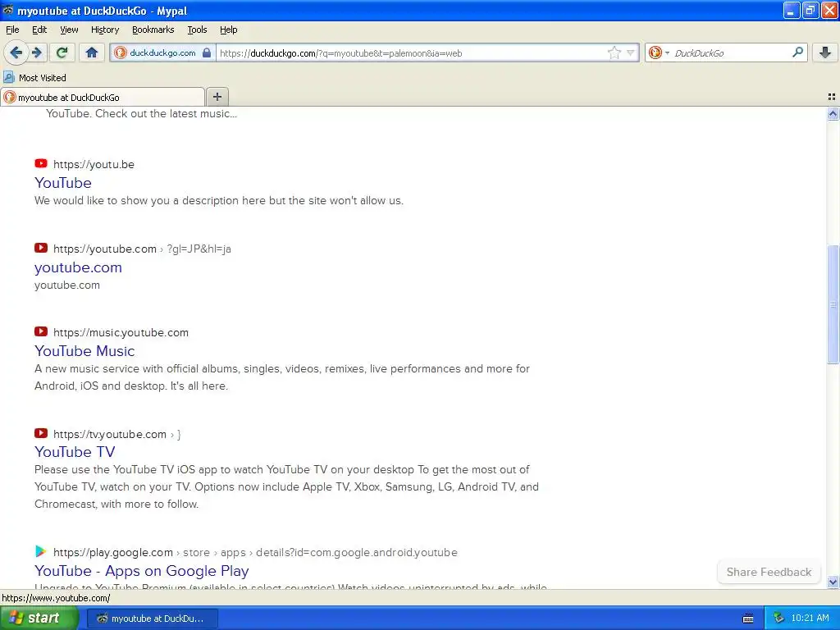Open the YouTube TV result link
The width and height of the screenshot is (840, 630).
coord(75,452)
